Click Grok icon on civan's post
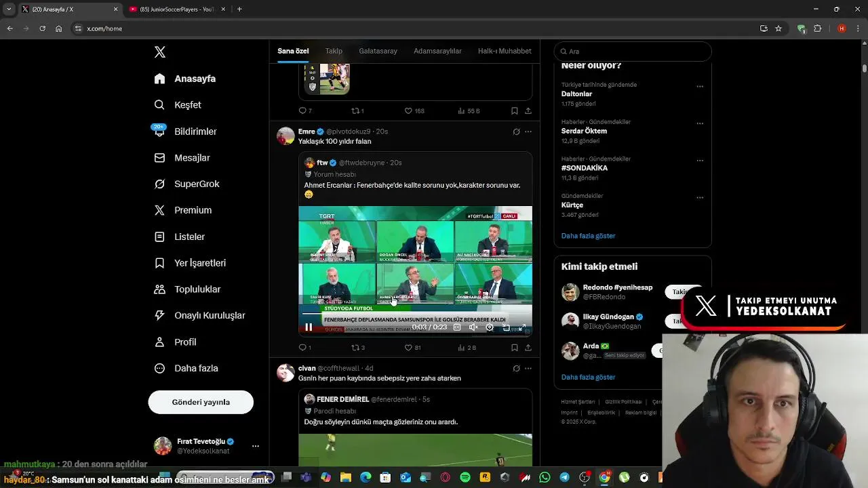Image resolution: width=868 pixels, height=488 pixels. [x=517, y=369]
